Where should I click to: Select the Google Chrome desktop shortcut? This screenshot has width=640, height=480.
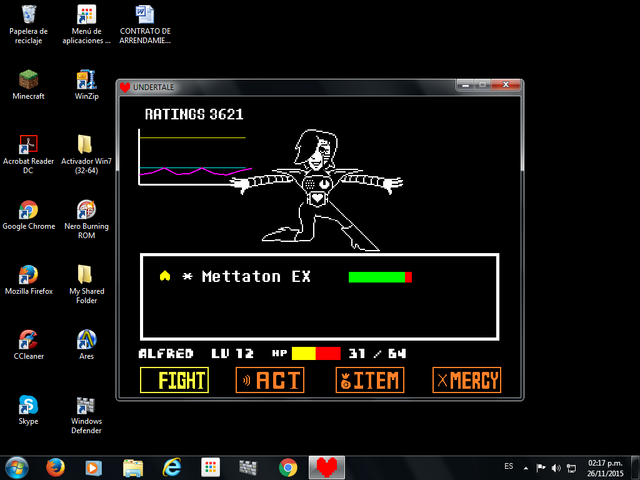click(x=29, y=215)
